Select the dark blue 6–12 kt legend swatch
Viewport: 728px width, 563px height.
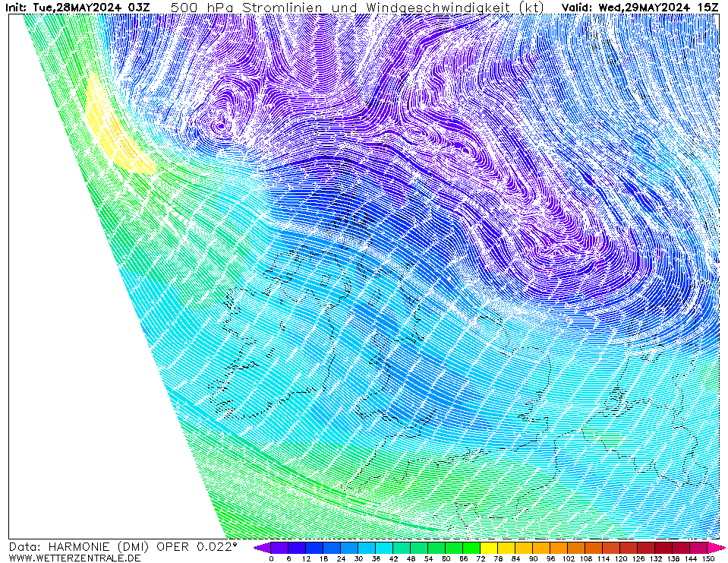[x=297, y=548]
